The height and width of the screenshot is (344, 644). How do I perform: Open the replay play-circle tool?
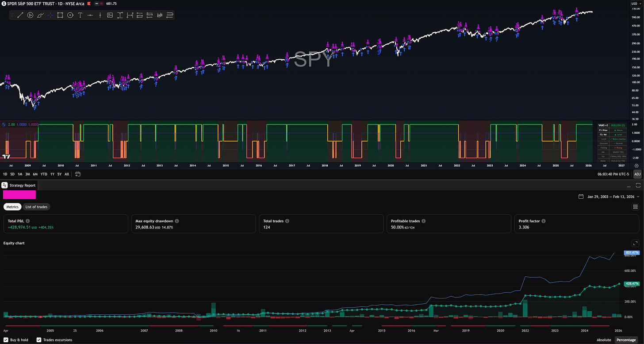(30, 15)
